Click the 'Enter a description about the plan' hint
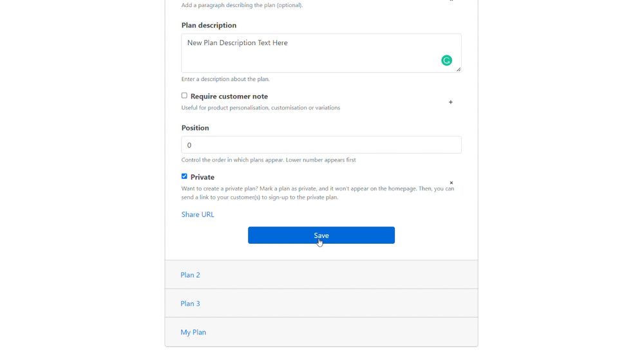The image size is (644, 359). click(x=225, y=79)
